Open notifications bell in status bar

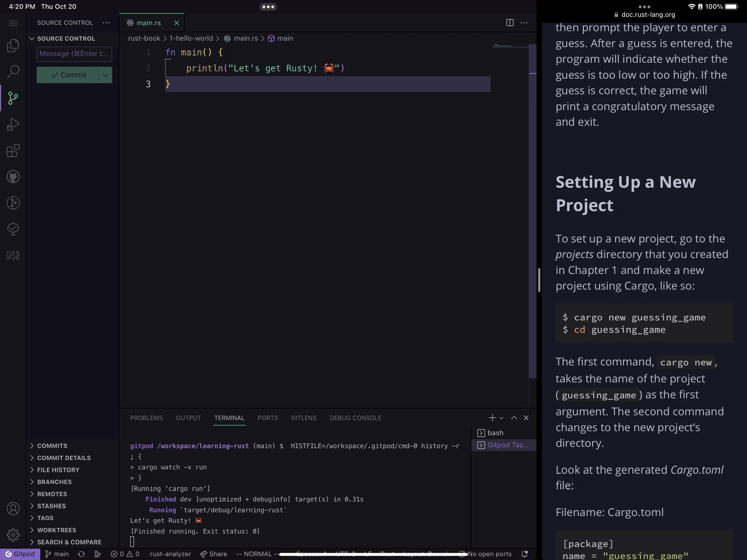click(525, 554)
